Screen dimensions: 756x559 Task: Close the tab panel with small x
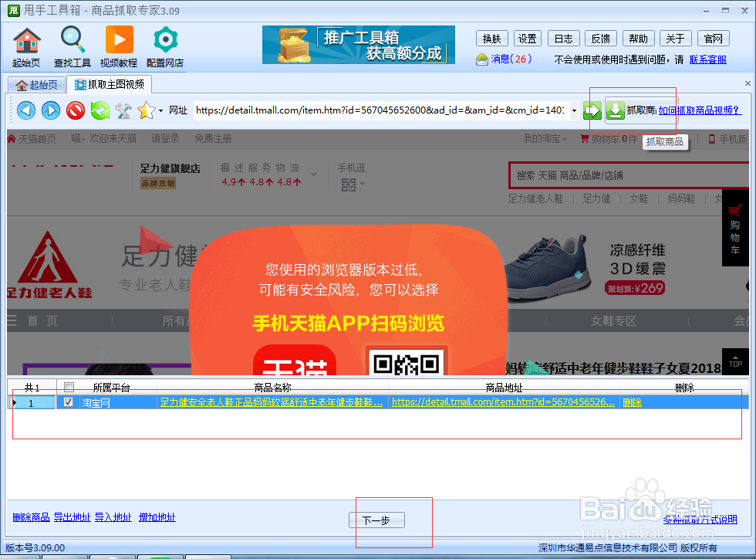click(748, 83)
